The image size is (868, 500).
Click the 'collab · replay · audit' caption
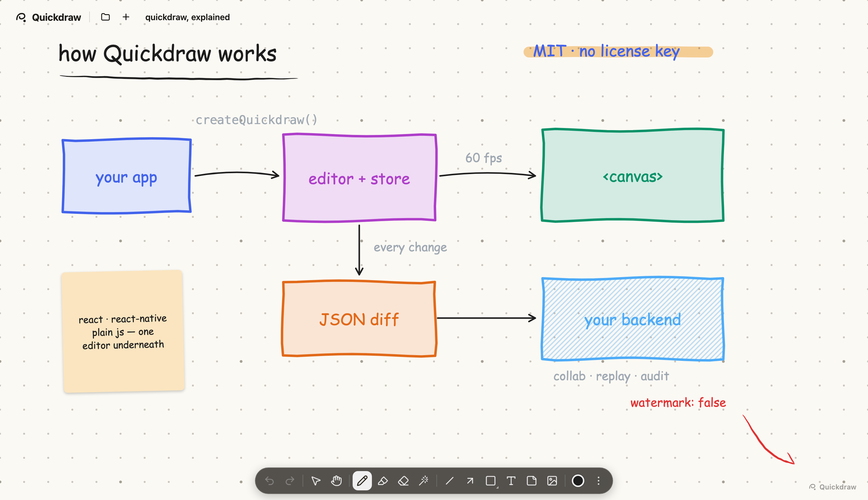pyautogui.click(x=611, y=376)
